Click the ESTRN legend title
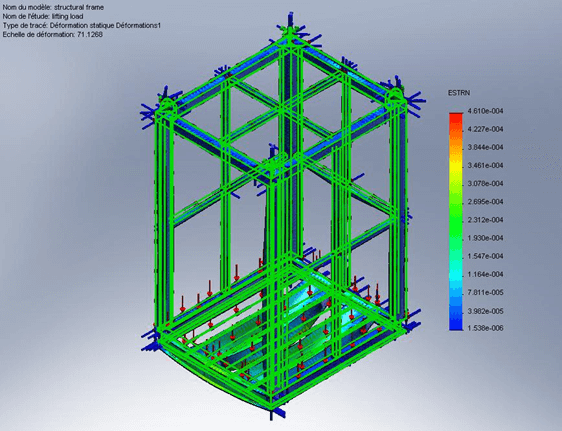The width and height of the screenshot is (562, 431). tap(459, 93)
